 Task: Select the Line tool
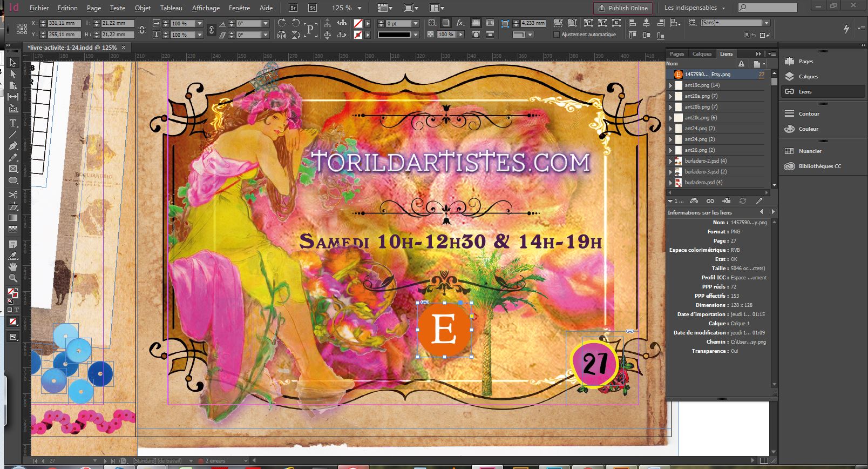(13, 135)
